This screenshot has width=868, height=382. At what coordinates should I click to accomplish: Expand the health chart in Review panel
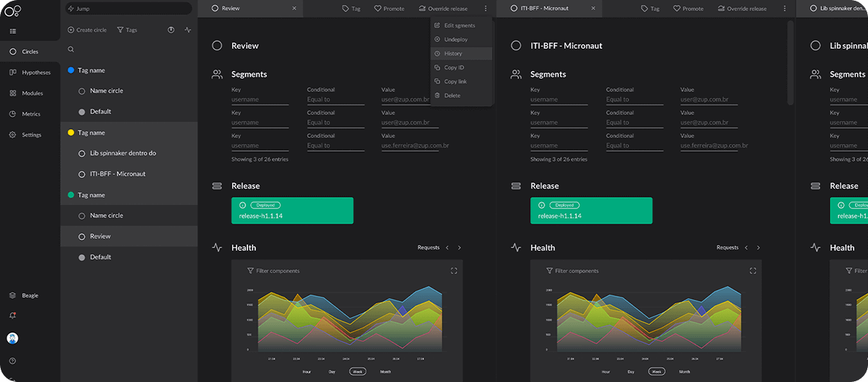pos(453,271)
